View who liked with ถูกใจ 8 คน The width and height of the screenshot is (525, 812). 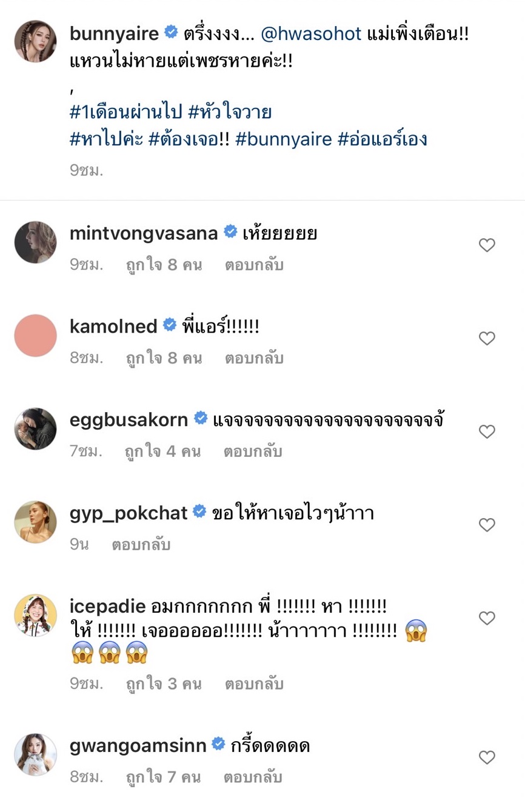click(x=162, y=264)
